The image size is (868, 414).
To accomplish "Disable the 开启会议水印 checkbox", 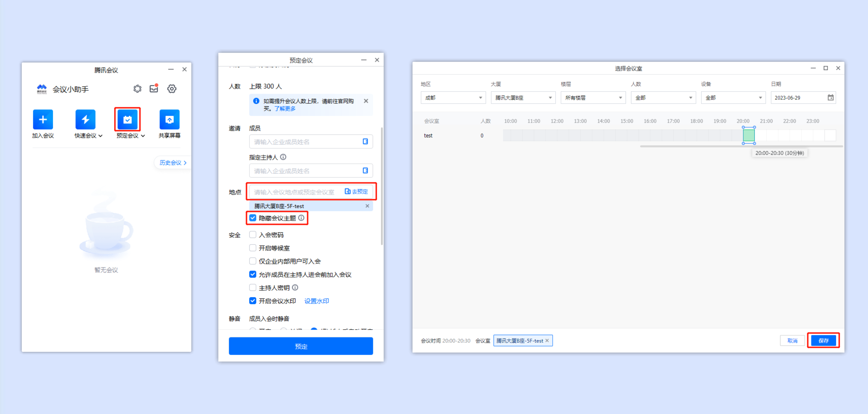I will click(x=253, y=301).
